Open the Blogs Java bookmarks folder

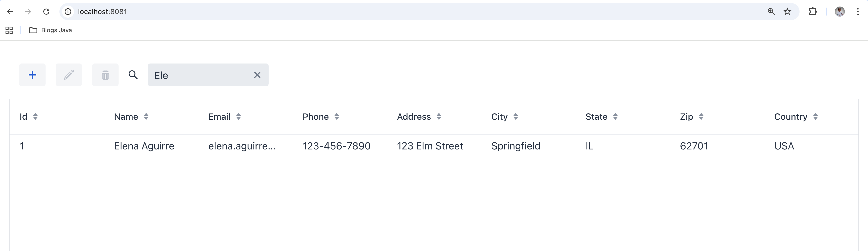tap(51, 30)
